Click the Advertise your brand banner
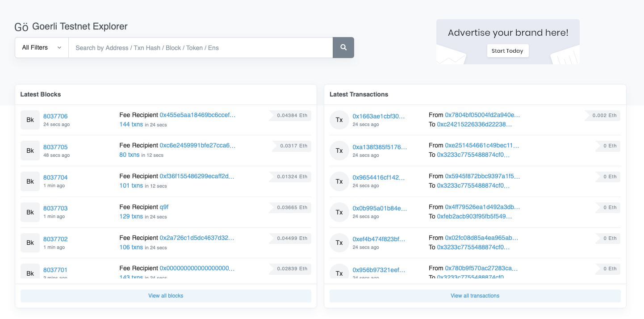The height and width of the screenshot is (319, 644). tap(508, 42)
